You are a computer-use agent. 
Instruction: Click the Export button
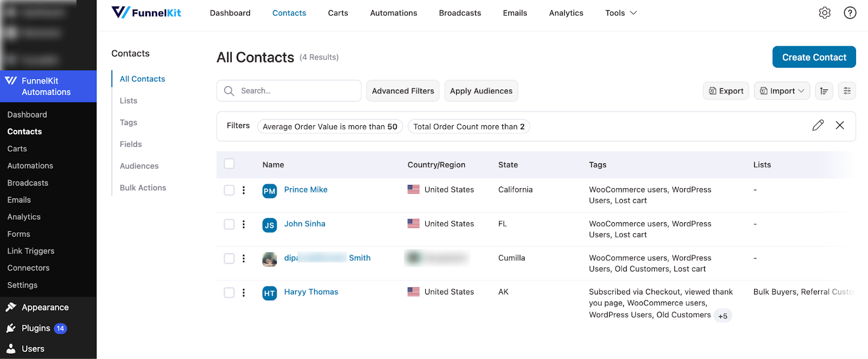(726, 91)
